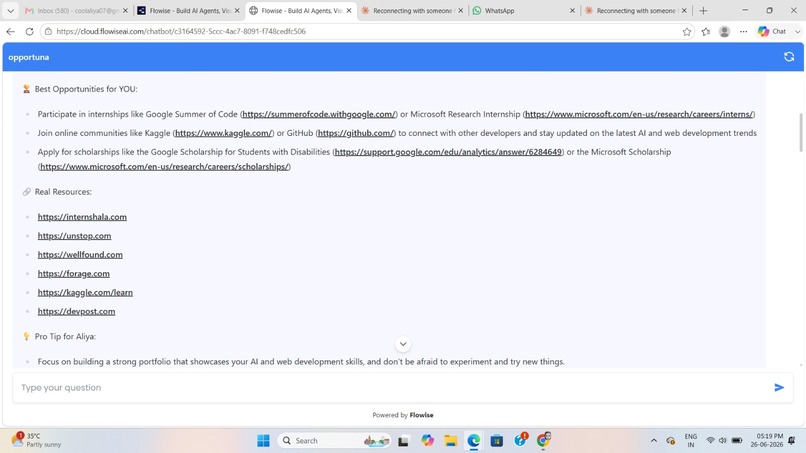The height and width of the screenshot is (453, 806).
Task: Click the scroll-to-bottom chevron button
Action: click(x=403, y=344)
